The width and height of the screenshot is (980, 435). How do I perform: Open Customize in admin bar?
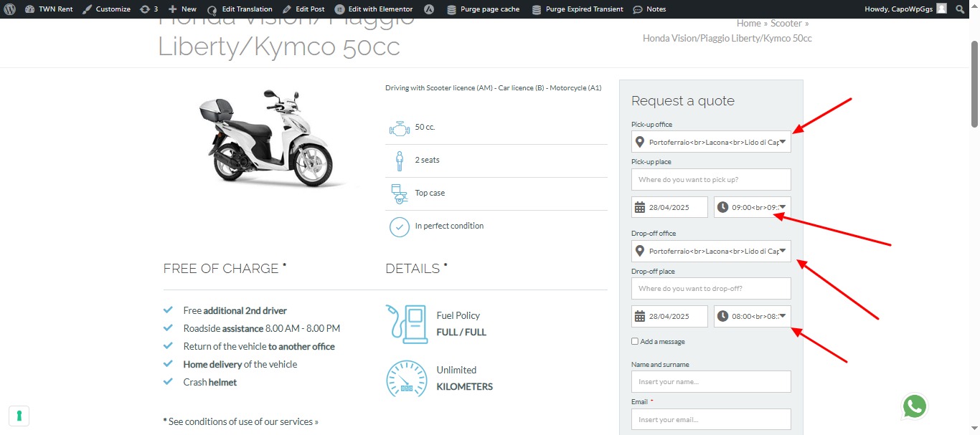click(x=106, y=9)
